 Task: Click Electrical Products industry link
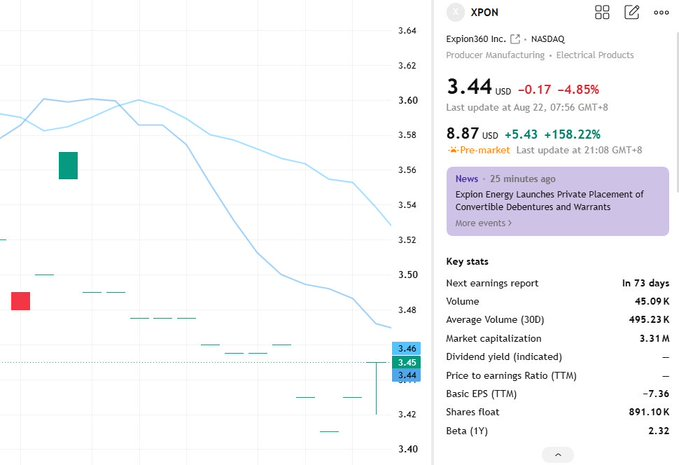(595, 55)
